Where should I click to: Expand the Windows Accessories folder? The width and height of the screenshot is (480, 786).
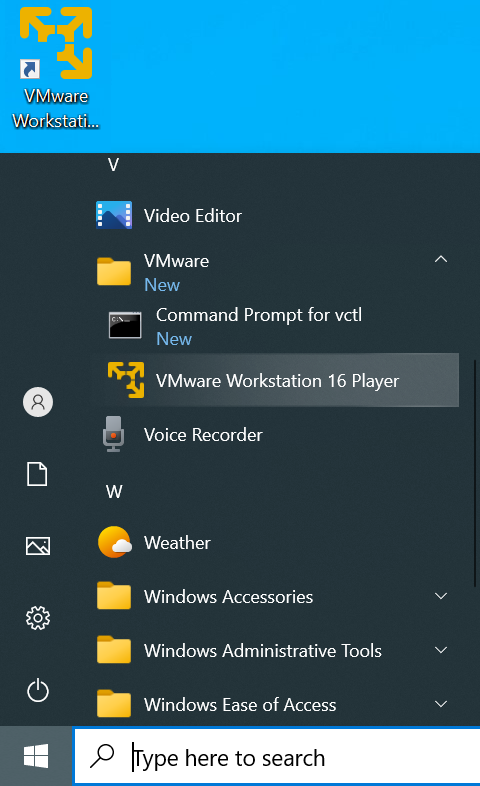click(x=441, y=596)
